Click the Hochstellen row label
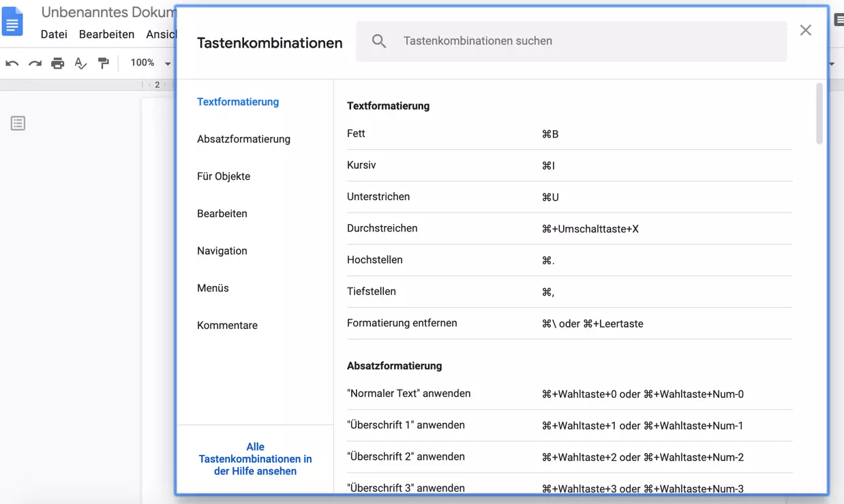844x504 pixels. 375,259
